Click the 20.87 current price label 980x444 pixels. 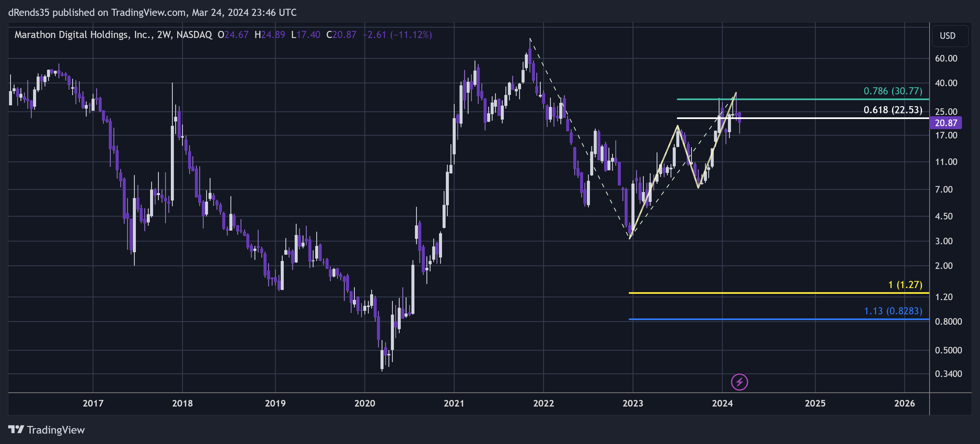(x=945, y=123)
